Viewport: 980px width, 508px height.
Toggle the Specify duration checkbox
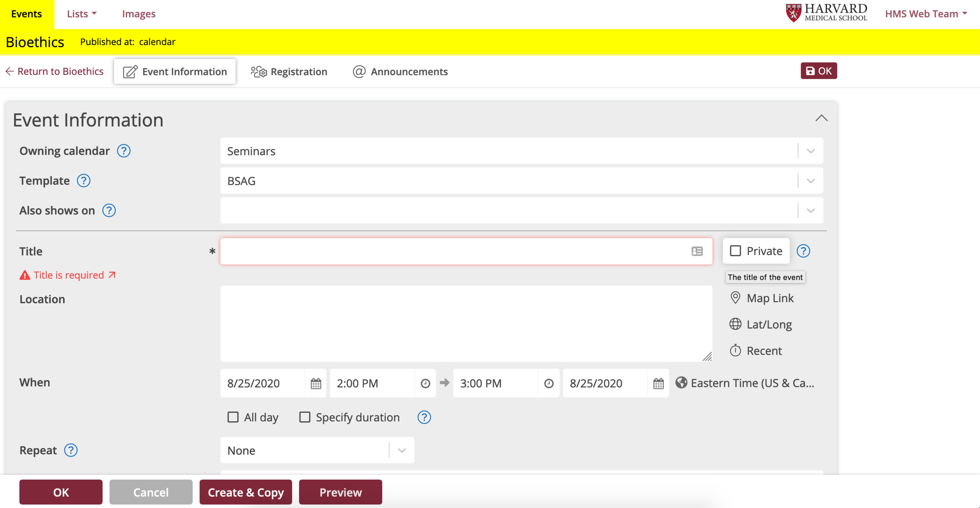coord(305,417)
